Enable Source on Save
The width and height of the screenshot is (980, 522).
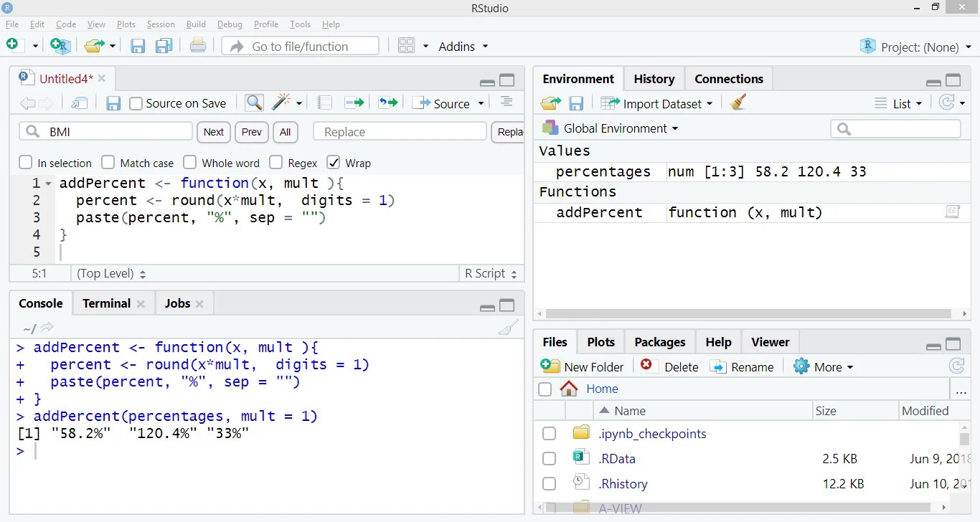[x=136, y=103]
